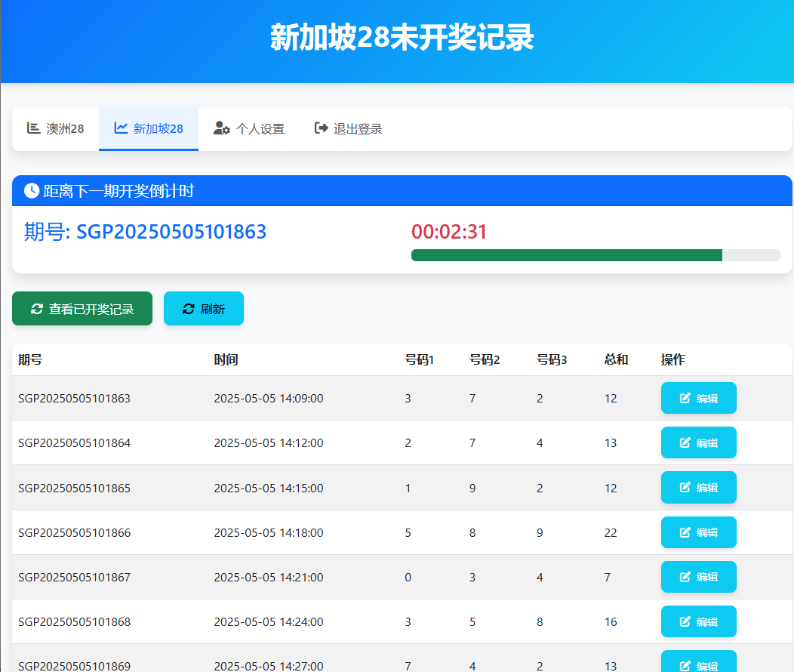
Task: Click the user-gear icon for 个人设置
Action: coord(221,128)
